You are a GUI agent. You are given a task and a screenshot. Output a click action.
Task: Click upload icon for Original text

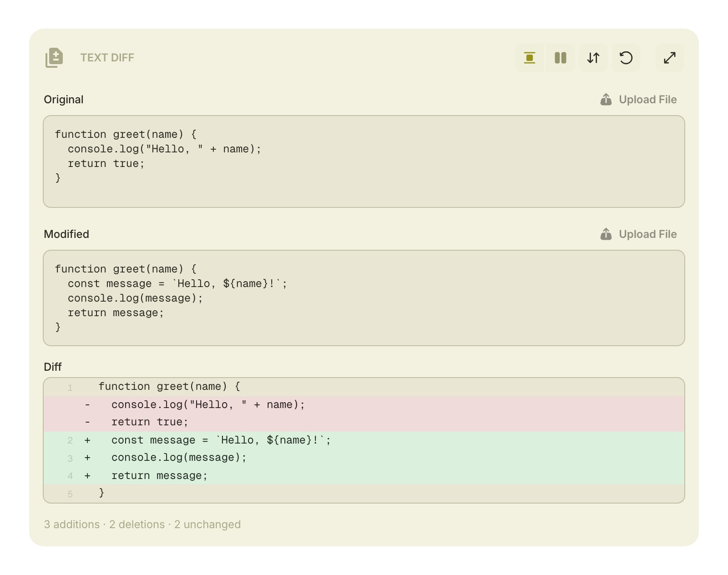606,100
